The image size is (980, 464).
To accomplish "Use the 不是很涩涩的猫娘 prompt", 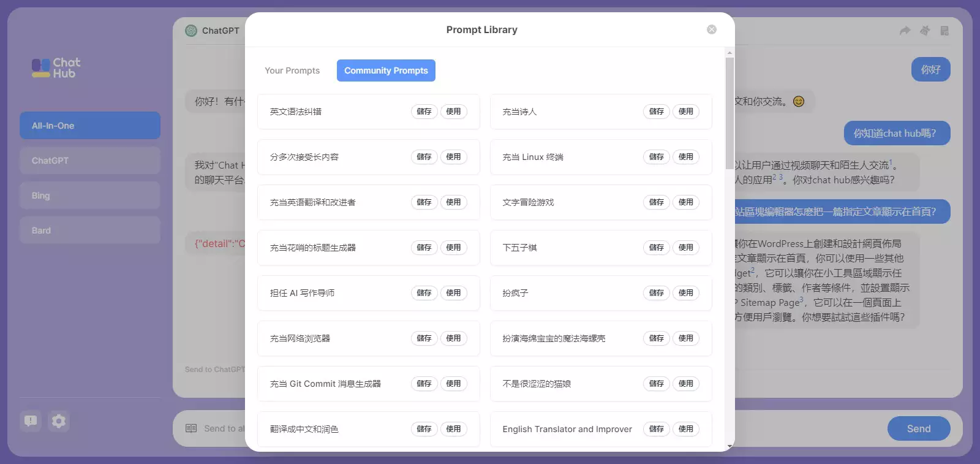I will [686, 384].
